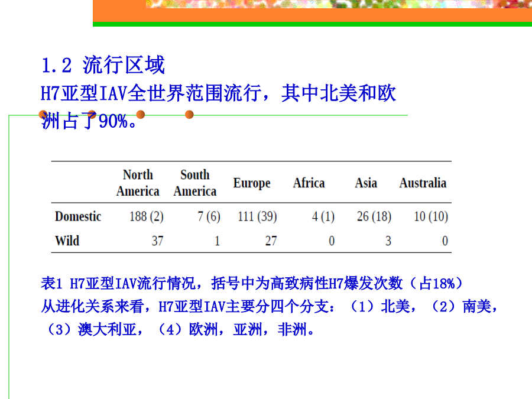The width and height of the screenshot is (532, 399).
Task: Click the heading '1.2 流行区域'
Action: (103, 65)
